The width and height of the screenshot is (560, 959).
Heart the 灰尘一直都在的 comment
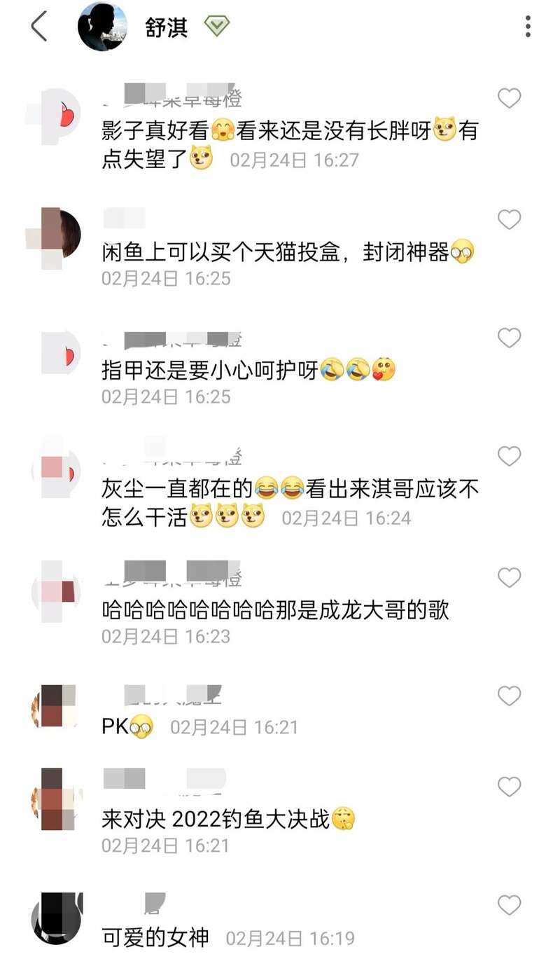[x=509, y=457]
